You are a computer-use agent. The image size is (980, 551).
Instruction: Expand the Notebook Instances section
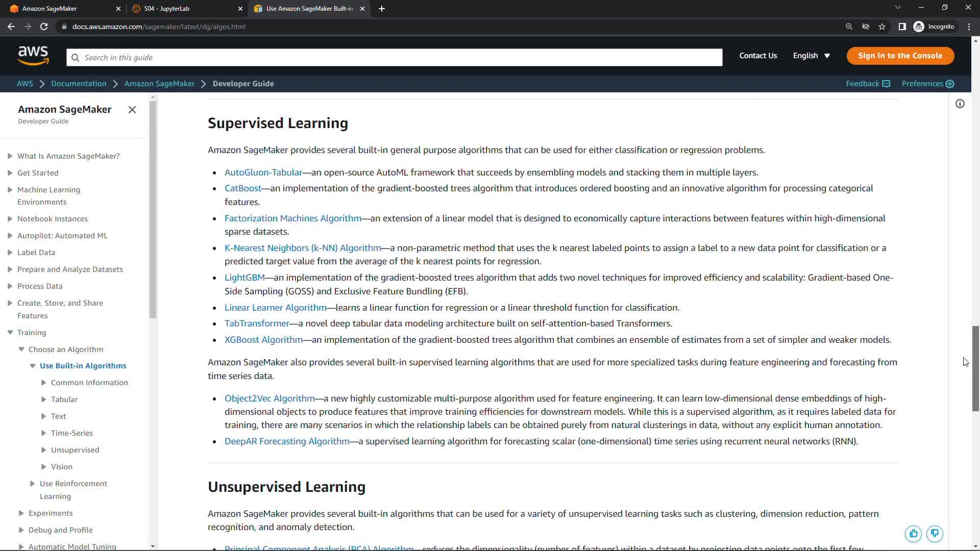tap(10, 219)
